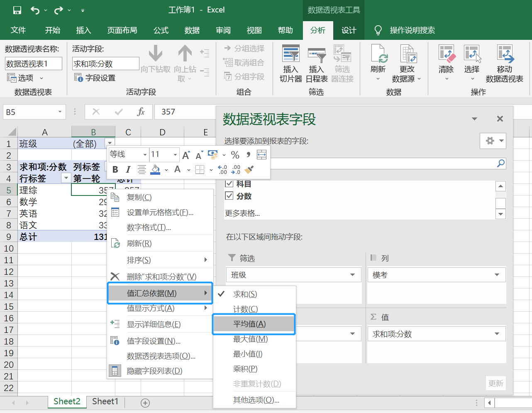Click cell A6 containing 数学
Viewport: 532px width, 413px height.
[45, 202]
